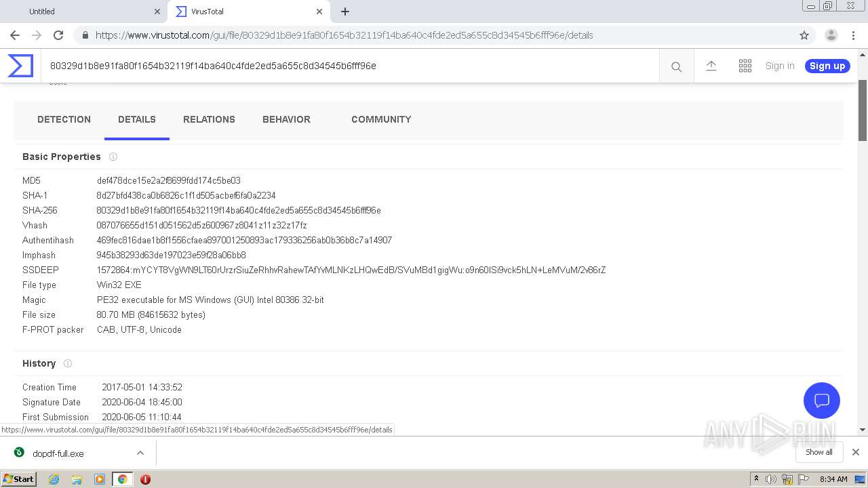Click the SHA-1 hash value
The width and height of the screenshot is (868, 488).
click(x=186, y=196)
